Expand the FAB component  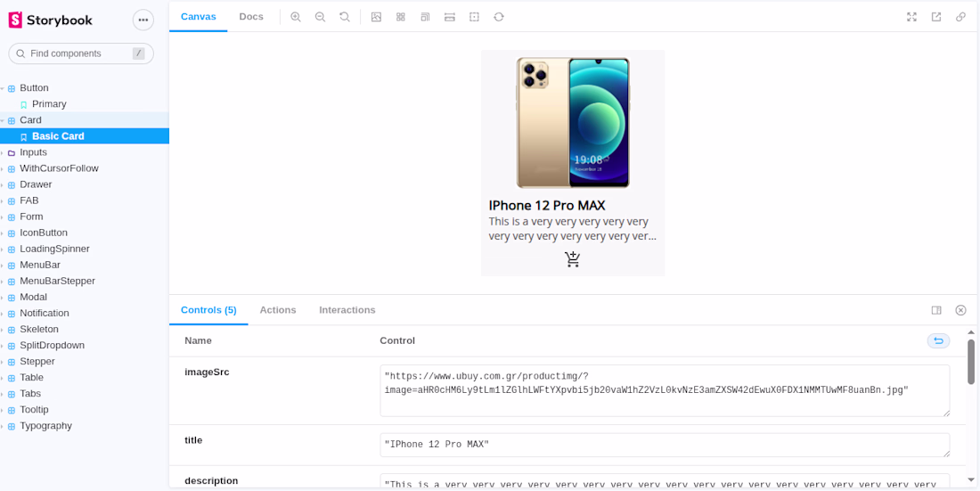click(85, 200)
